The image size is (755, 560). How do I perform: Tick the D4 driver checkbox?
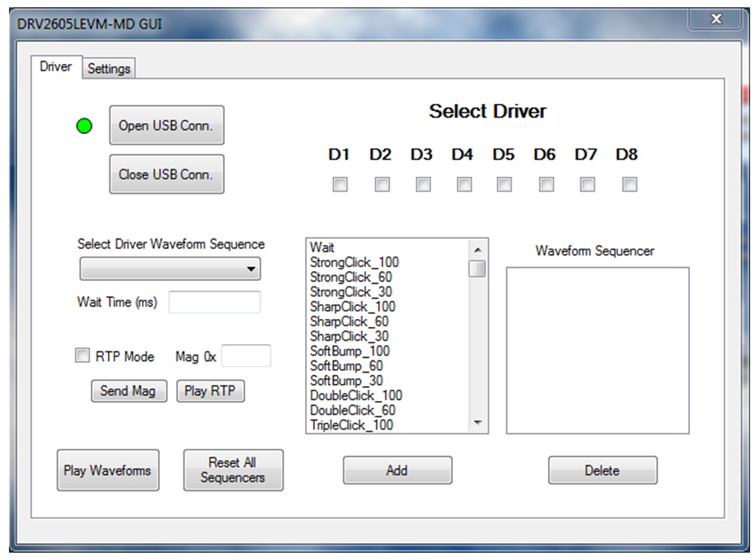[x=464, y=184]
